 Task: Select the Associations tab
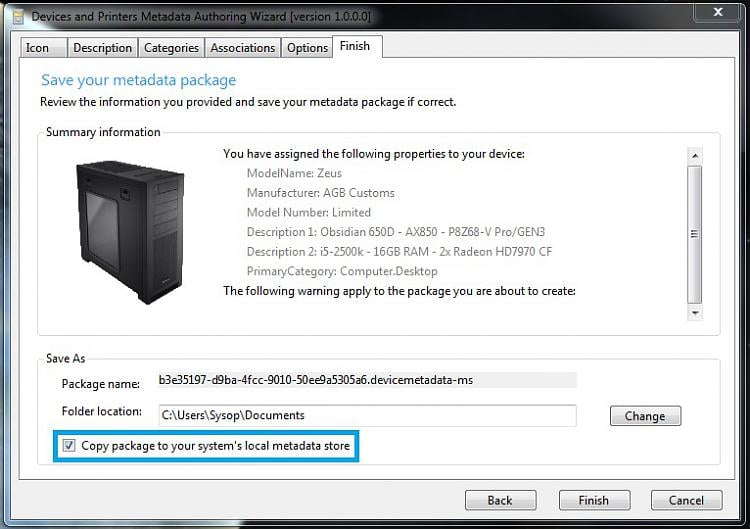(243, 48)
